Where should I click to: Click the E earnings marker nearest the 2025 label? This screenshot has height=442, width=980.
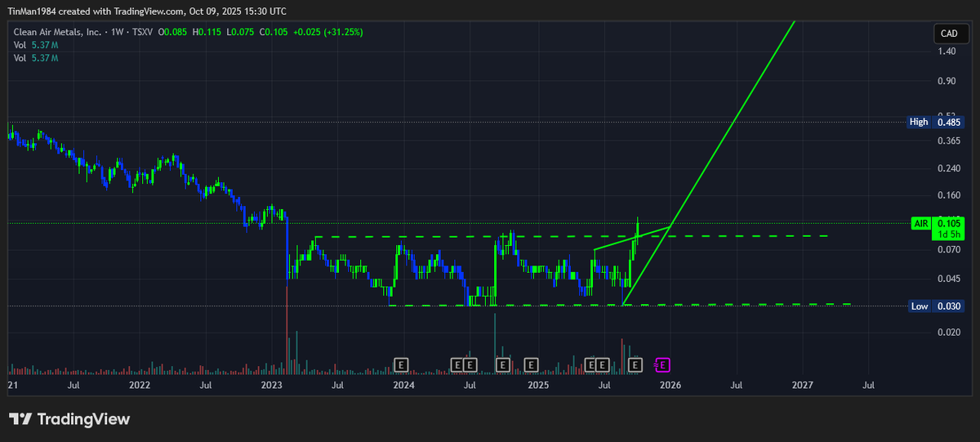[531, 364]
